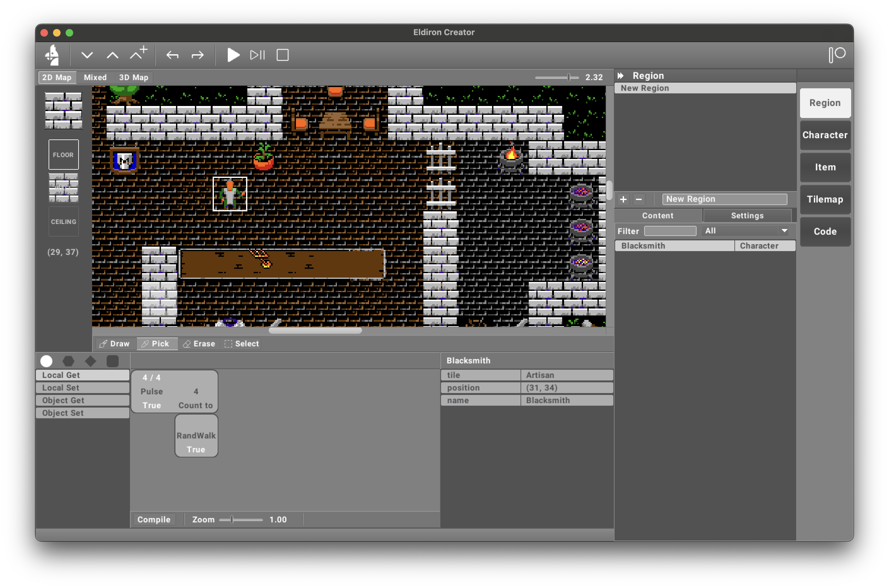Open the Character sidebar section
889x588 pixels.
pos(825,135)
